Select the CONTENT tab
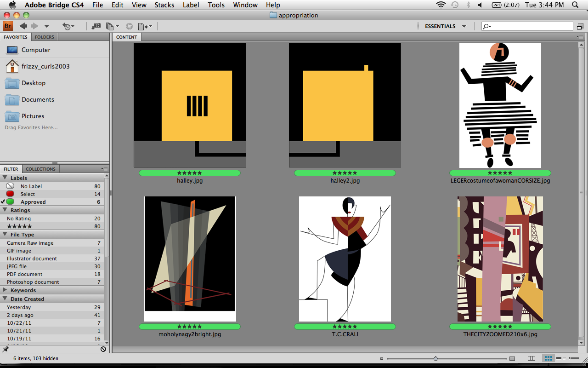588x368 pixels. click(127, 37)
